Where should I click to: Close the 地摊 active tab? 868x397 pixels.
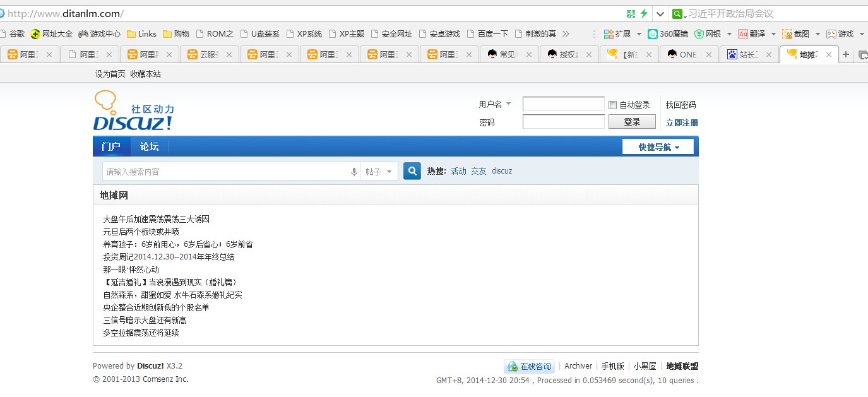click(x=828, y=55)
